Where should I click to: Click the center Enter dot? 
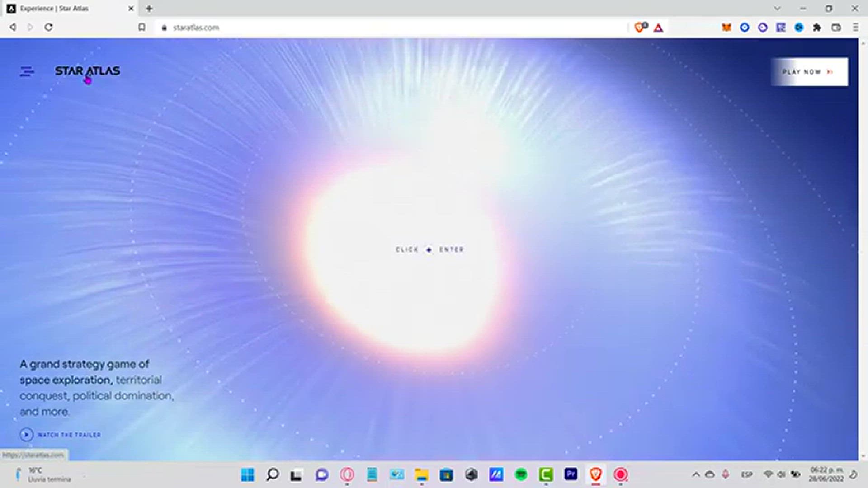pos(429,250)
